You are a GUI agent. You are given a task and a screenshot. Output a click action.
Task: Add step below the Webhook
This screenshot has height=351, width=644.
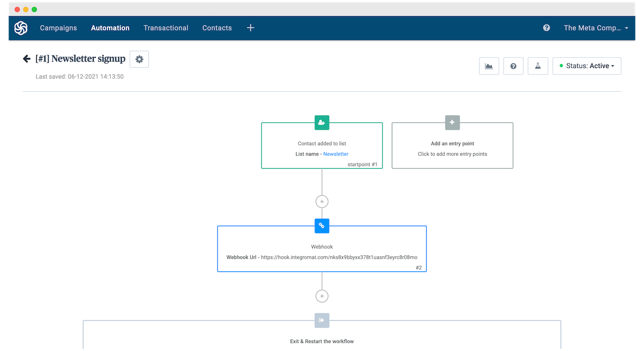pos(322,296)
